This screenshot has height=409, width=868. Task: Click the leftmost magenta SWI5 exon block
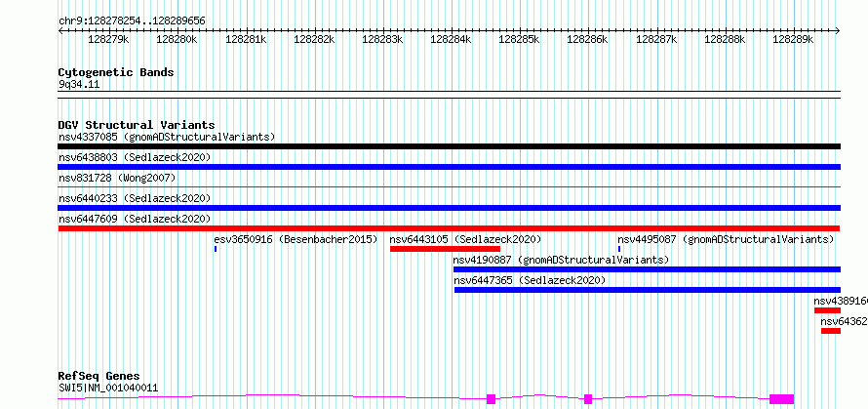point(491,399)
